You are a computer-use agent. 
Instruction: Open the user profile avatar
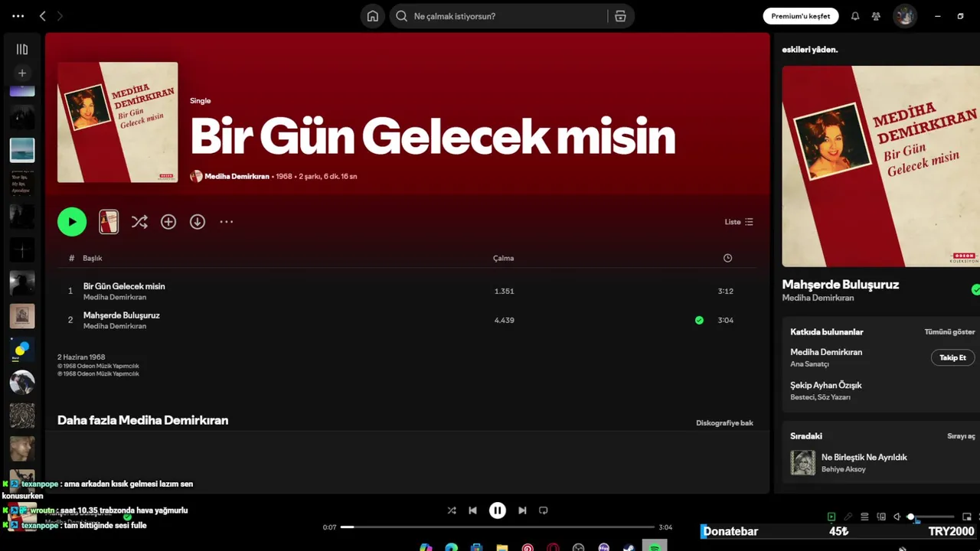coord(905,16)
